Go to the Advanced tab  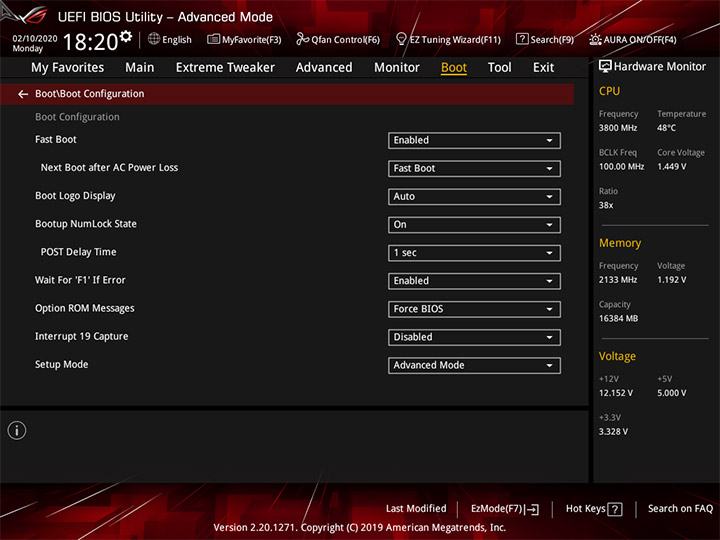click(x=324, y=68)
